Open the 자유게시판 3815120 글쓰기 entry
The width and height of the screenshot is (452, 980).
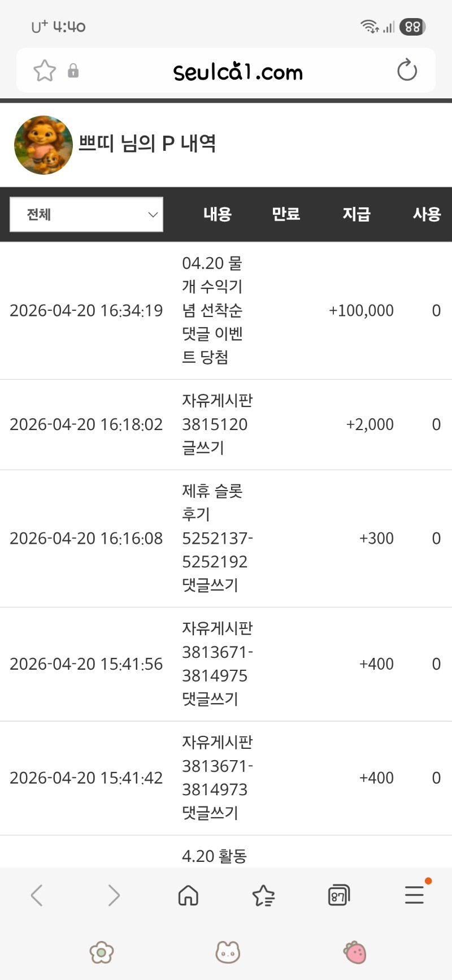[x=217, y=424]
